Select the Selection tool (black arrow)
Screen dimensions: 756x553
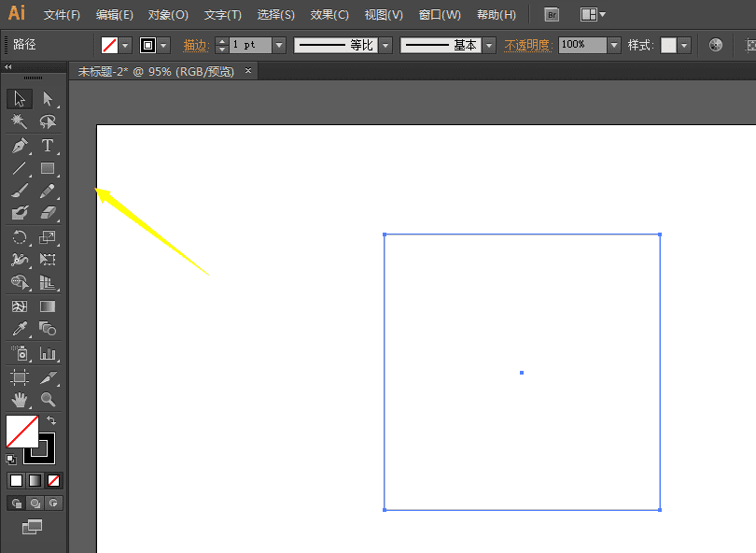click(x=20, y=98)
